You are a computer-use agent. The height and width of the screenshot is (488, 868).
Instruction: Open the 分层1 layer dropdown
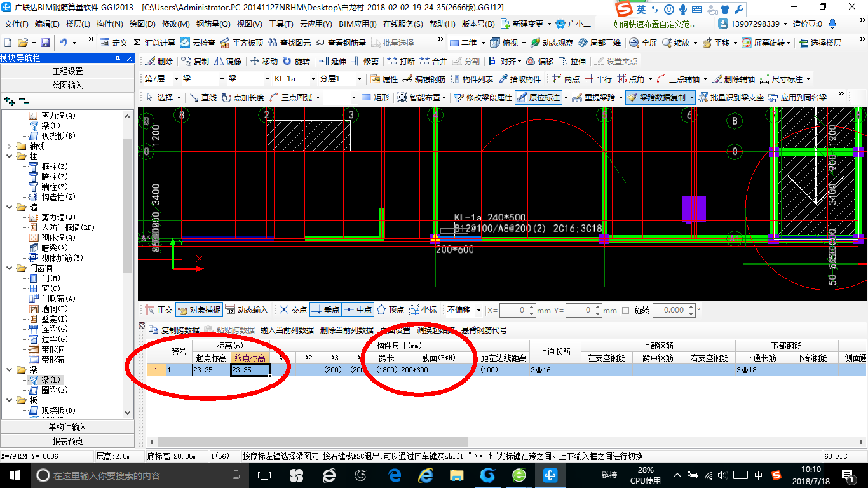[x=360, y=79]
